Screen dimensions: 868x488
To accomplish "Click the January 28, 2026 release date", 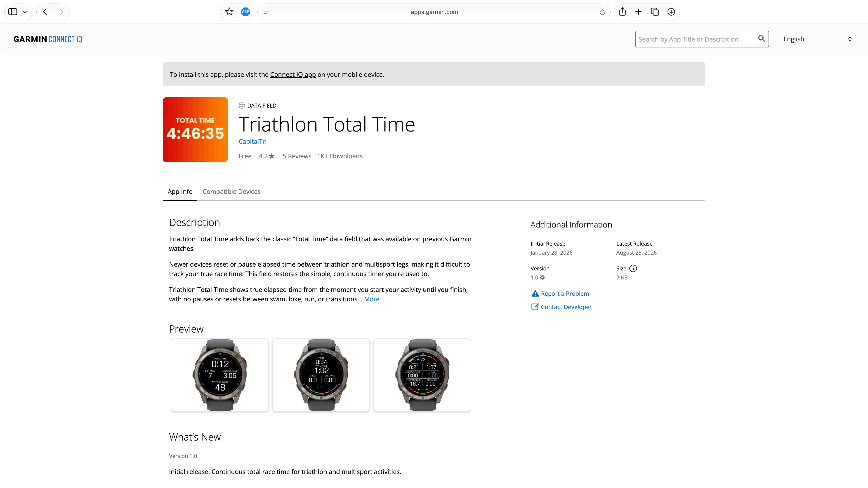I will click(551, 253).
